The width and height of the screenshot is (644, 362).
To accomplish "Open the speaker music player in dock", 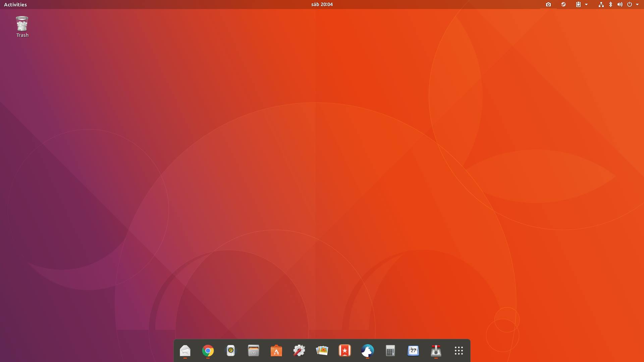I will (x=231, y=351).
